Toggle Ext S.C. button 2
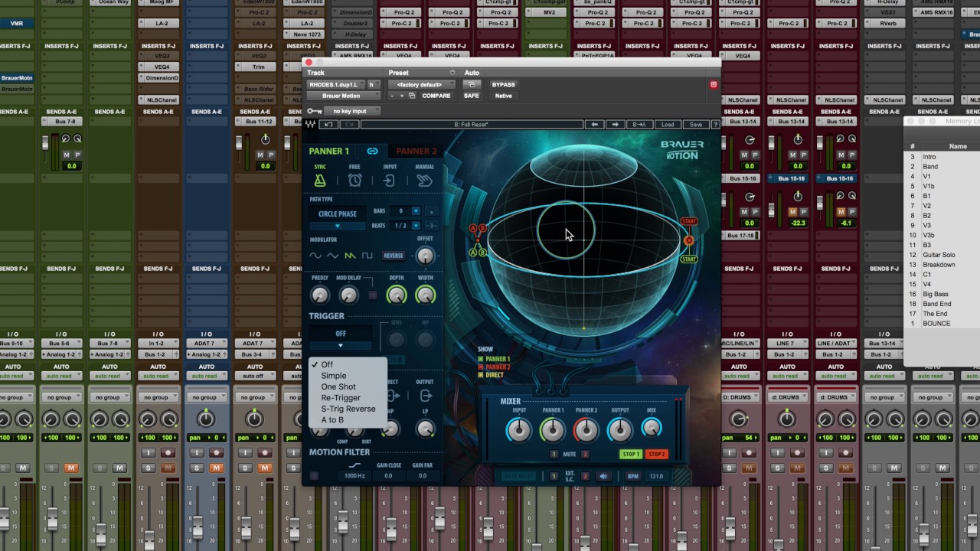The width and height of the screenshot is (980, 551). pyautogui.click(x=586, y=476)
